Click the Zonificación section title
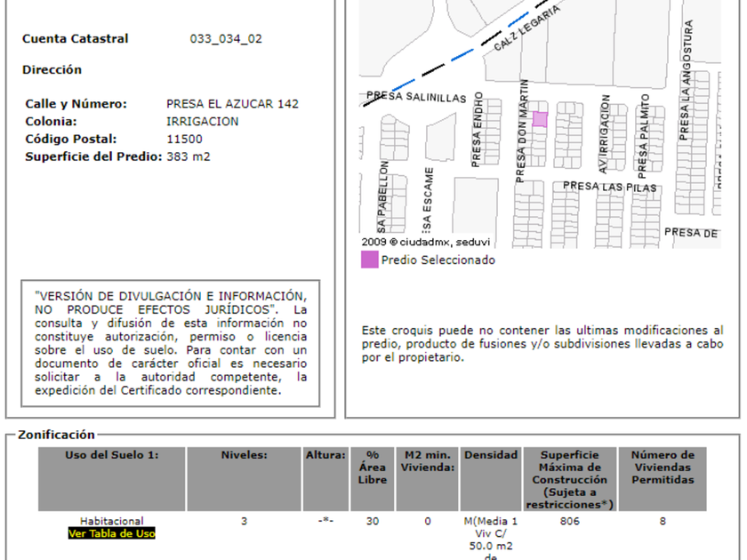747x560 pixels. pyautogui.click(x=56, y=435)
